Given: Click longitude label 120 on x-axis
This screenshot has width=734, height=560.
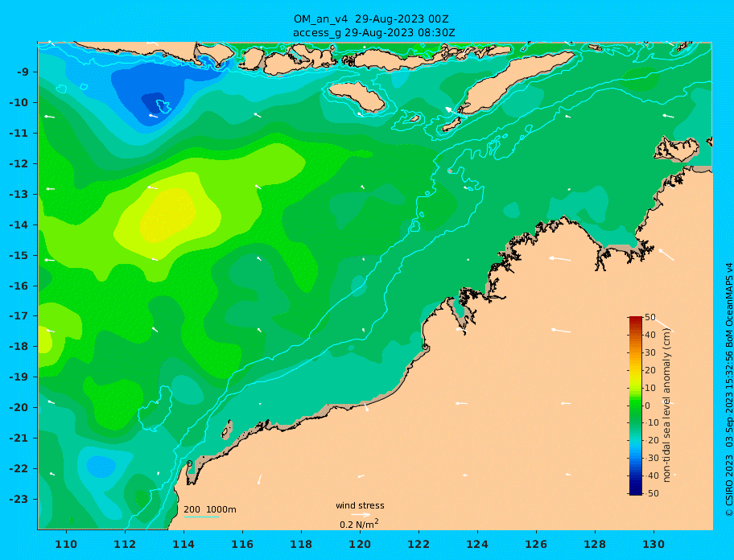Looking at the screenshot, I should point(360,544).
